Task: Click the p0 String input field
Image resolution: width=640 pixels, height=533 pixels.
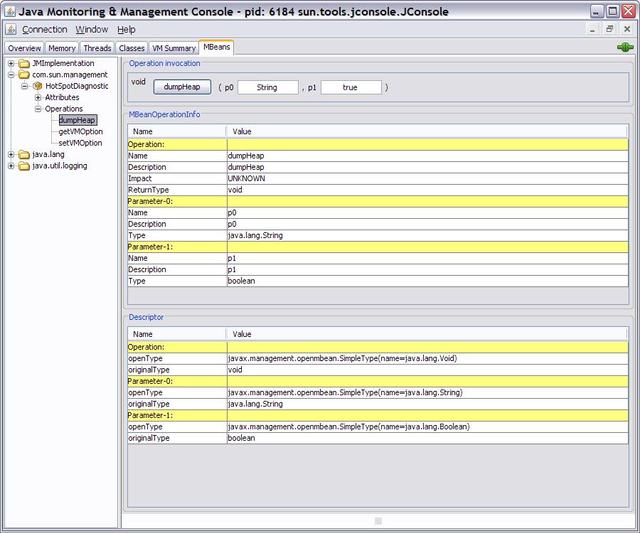Action: [x=267, y=88]
